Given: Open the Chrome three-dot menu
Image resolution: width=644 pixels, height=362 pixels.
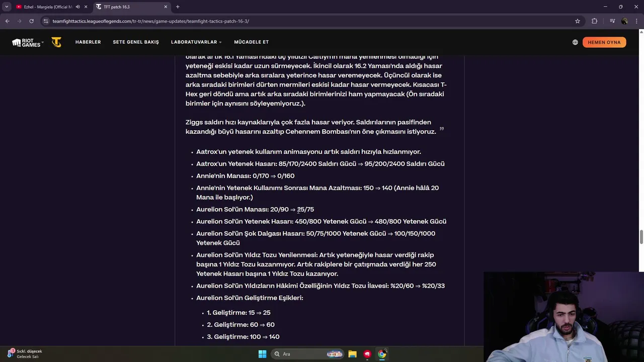Looking at the screenshot, I should tap(637, 21).
